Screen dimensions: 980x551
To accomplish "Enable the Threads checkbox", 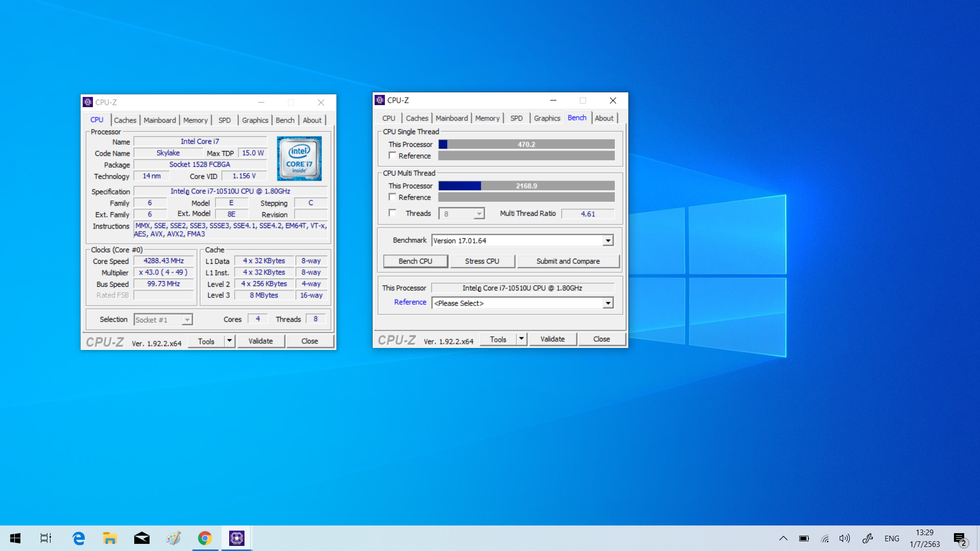I will point(393,213).
